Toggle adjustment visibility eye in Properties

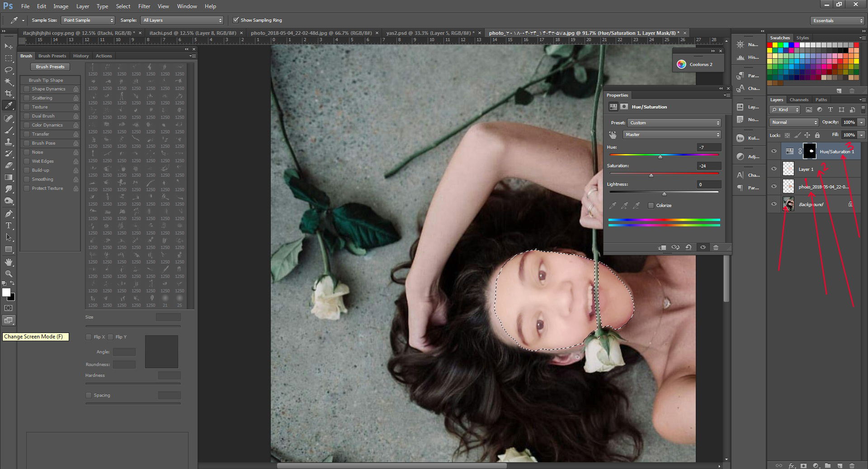coord(703,248)
